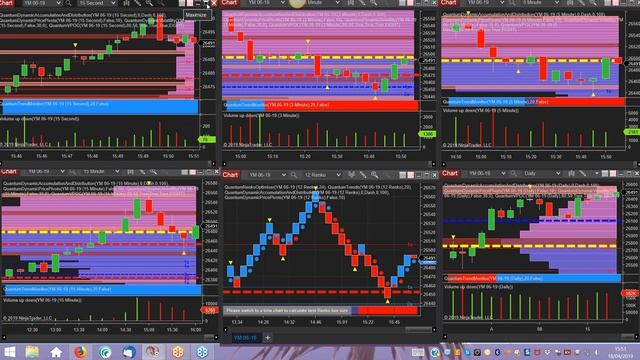Screen dimensions: 640x360
Task: Click instrument search icon in Daily chart
Action: 513,173
